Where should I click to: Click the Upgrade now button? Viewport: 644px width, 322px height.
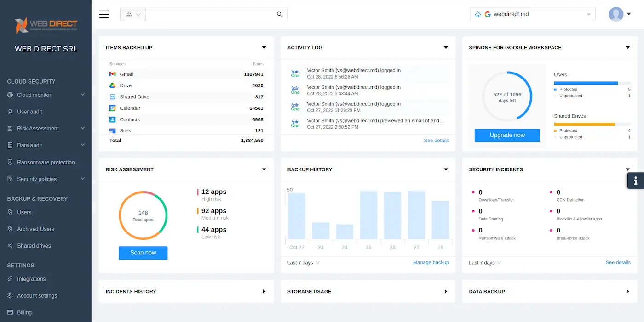coord(507,135)
